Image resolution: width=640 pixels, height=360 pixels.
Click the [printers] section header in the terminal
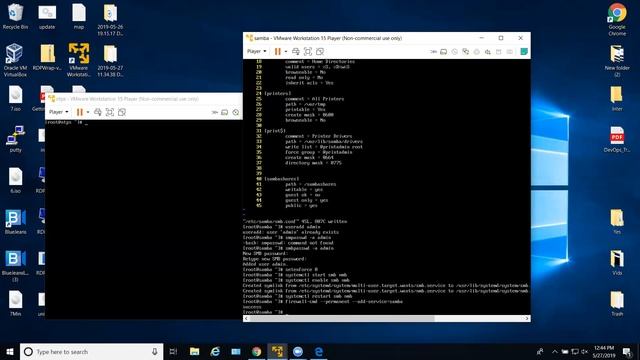tap(278, 93)
